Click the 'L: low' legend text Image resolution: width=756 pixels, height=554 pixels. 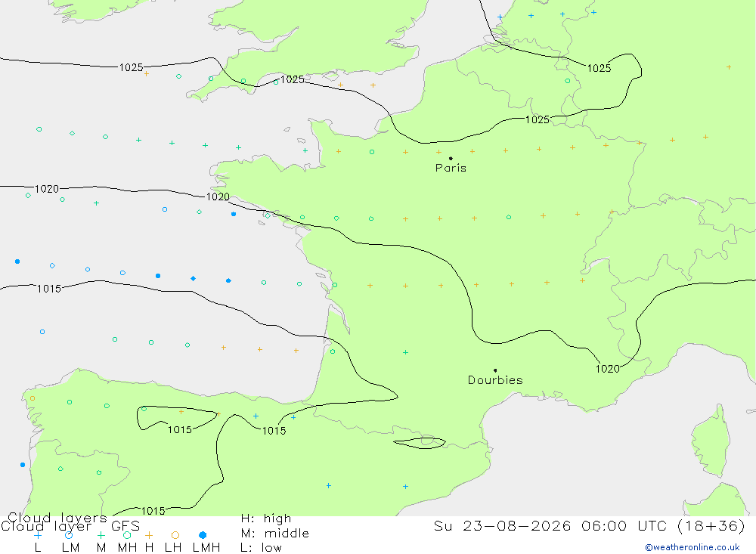tap(261, 548)
